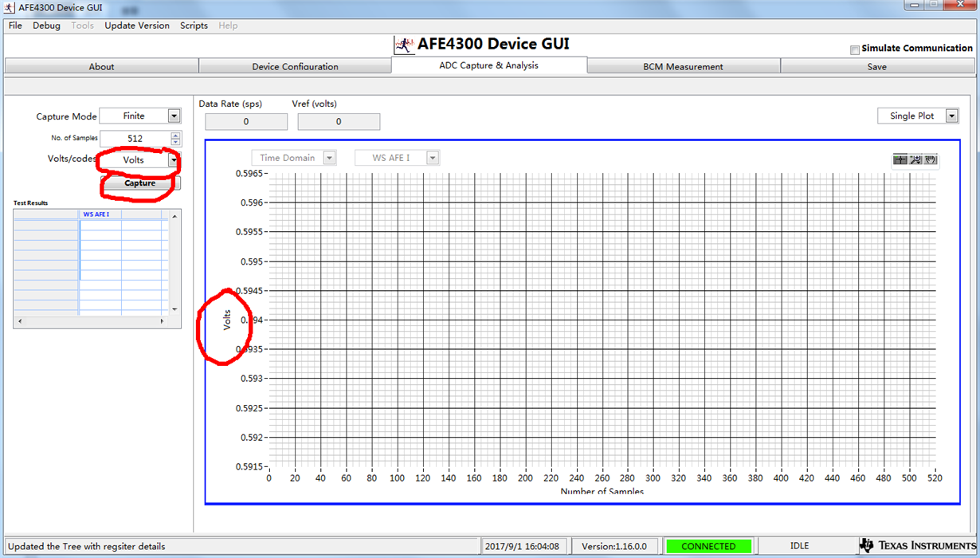Click the CONNECTED status indicator
Viewport: 980px width, 558px height.
click(x=708, y=546)
